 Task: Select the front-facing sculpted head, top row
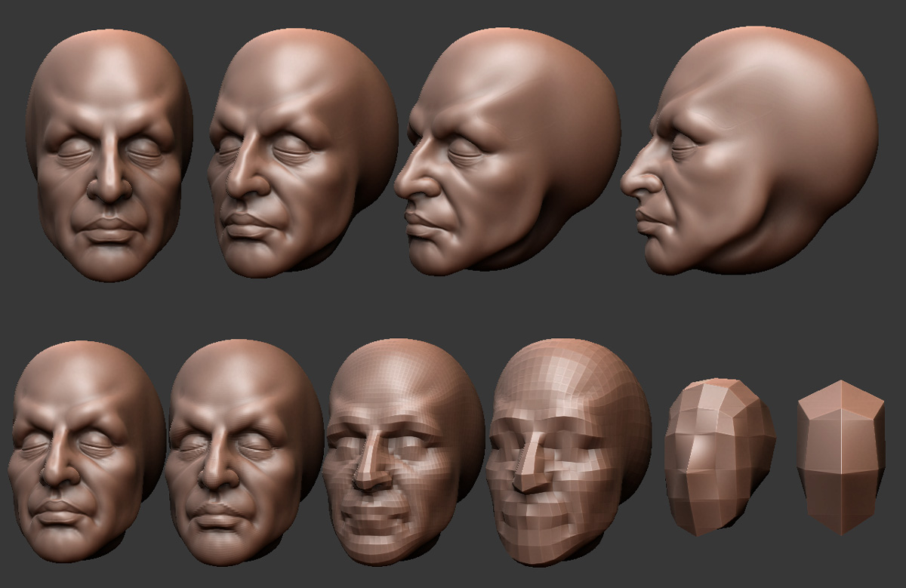point(109,156)
